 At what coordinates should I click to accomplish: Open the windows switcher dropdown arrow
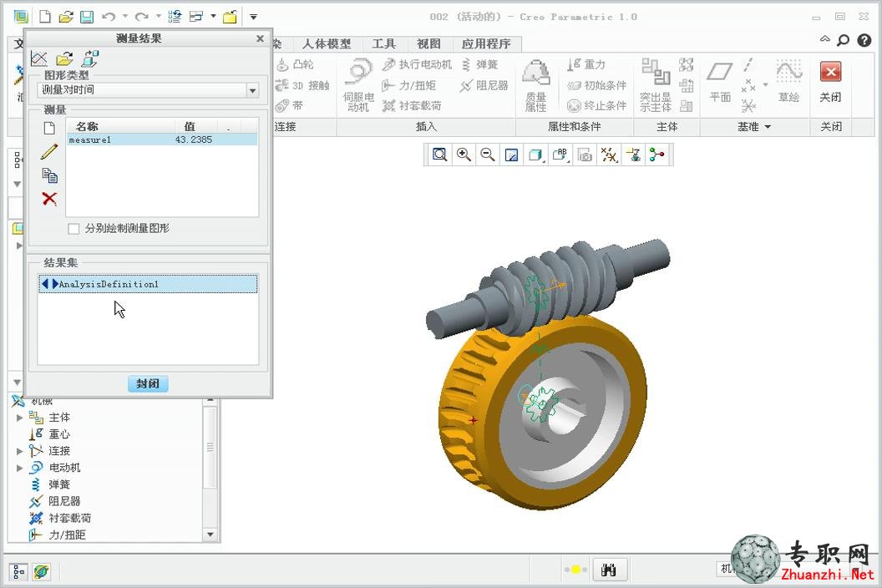(x=213, y=17)
